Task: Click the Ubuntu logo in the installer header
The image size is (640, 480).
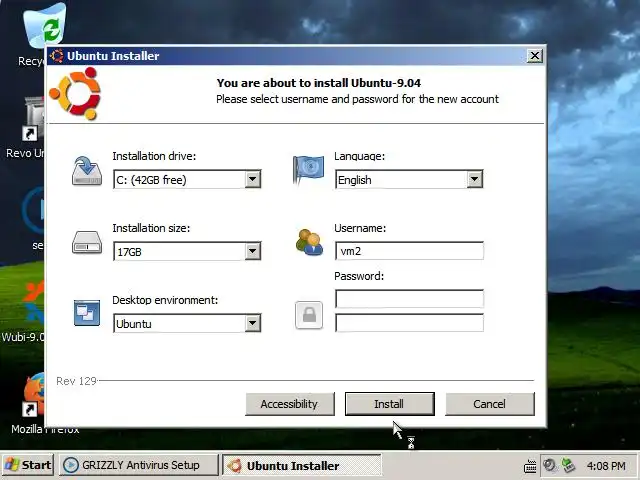Action: point(75,94)
